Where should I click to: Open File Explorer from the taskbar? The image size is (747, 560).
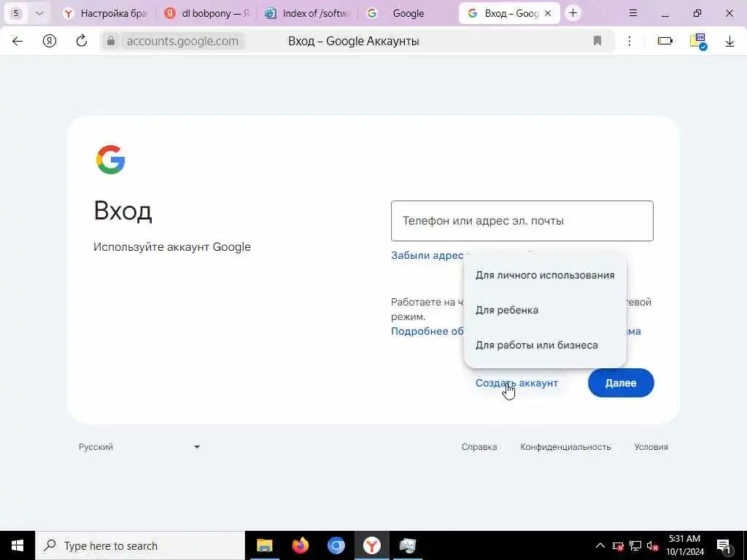coord(264,545)
